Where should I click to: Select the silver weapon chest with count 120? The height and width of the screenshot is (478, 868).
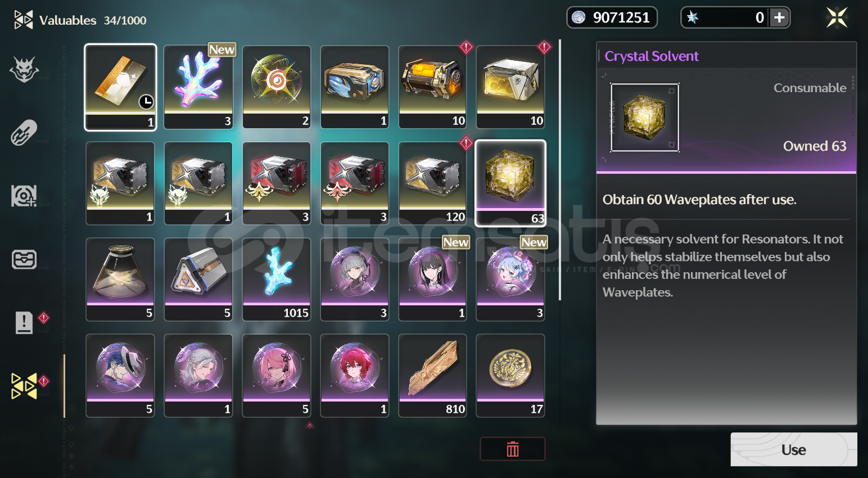pyautogui.click(x=432, y=183)
